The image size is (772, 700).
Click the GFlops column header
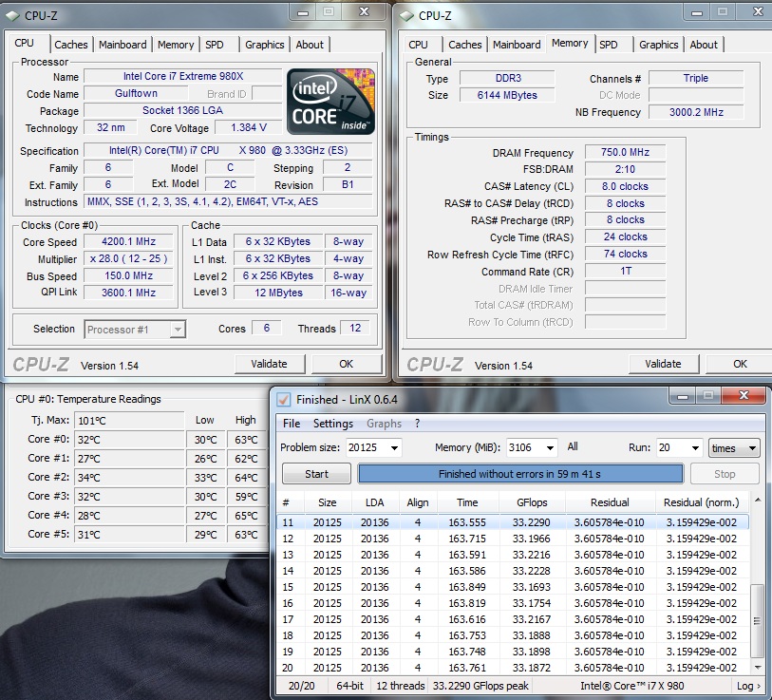[x=532, y=502]
